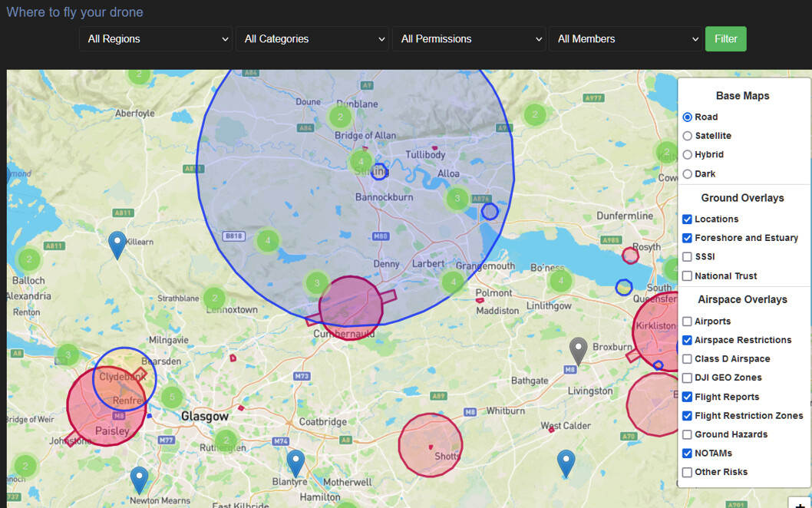Open the cluster marker 2 above Balloch
Screen dimensions: 812x508
coord(29,259)
